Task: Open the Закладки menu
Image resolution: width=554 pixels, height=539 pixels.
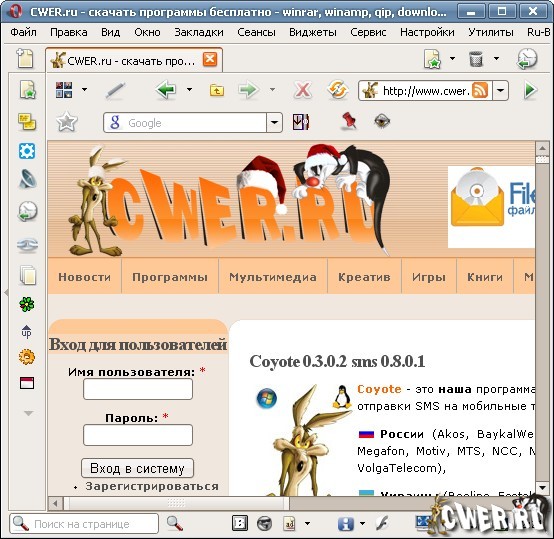Action: (x=199, y=32)
